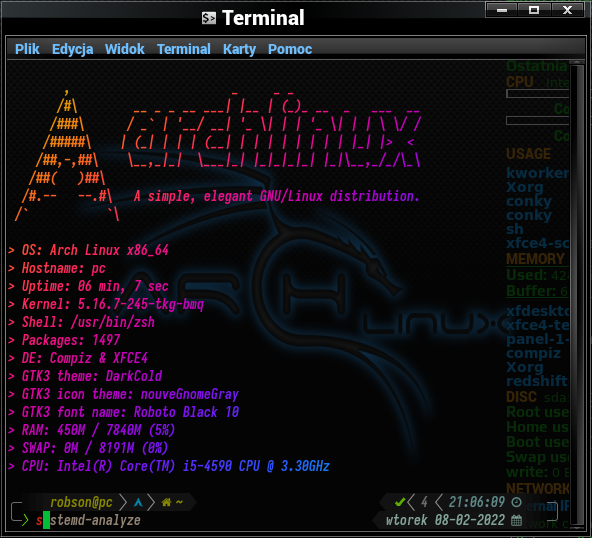Click the Uptime line
This screenshot has height=538, width=592.
coord(88,286)
